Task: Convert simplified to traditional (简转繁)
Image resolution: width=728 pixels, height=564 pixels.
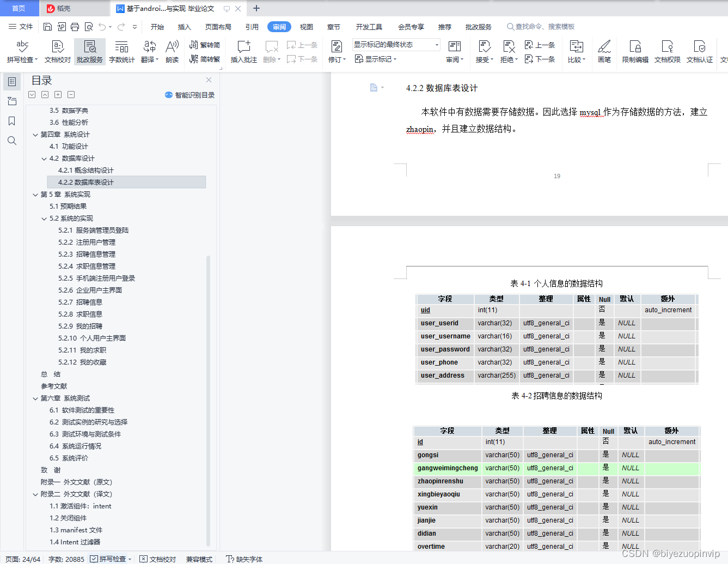Action: [205, 59]
